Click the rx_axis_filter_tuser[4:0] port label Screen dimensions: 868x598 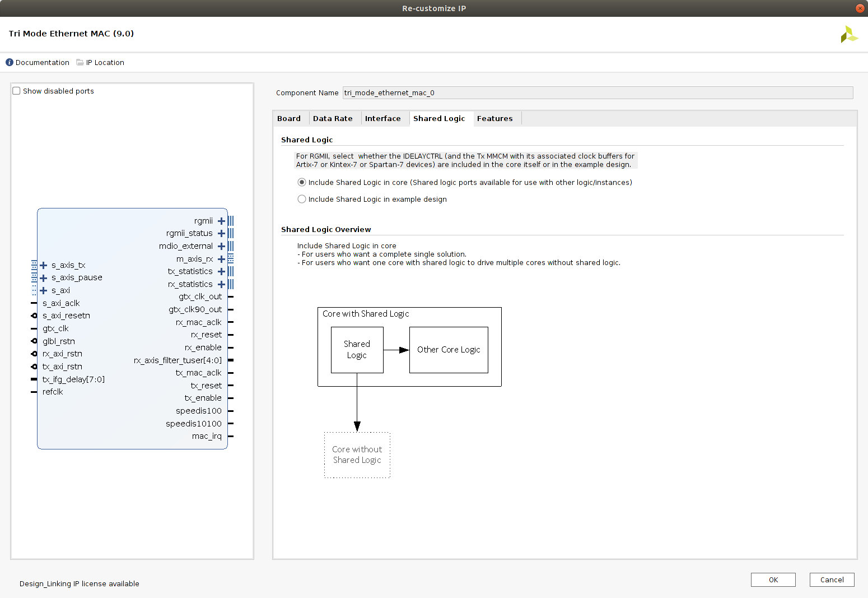[x=178, y=360]
